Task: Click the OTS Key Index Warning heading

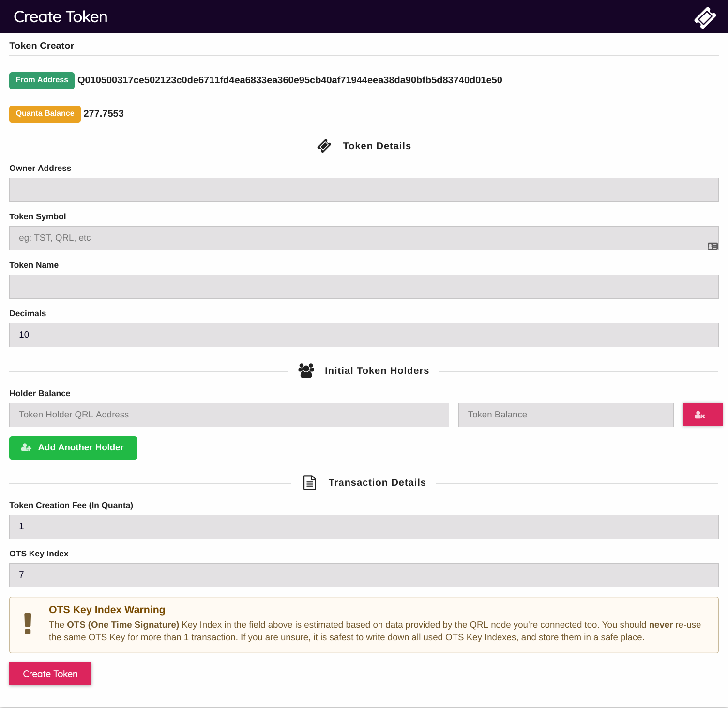Action: coord(107,610)
